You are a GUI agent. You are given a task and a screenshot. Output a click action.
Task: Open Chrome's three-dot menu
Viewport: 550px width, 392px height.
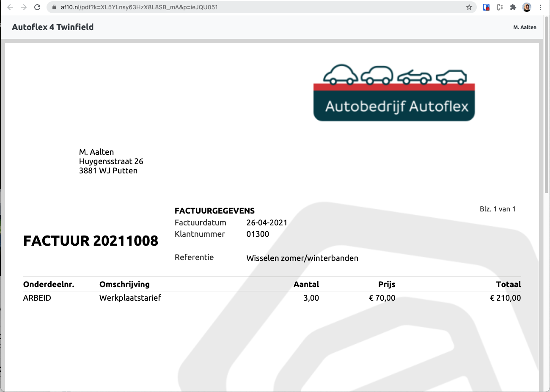[540, 7]
